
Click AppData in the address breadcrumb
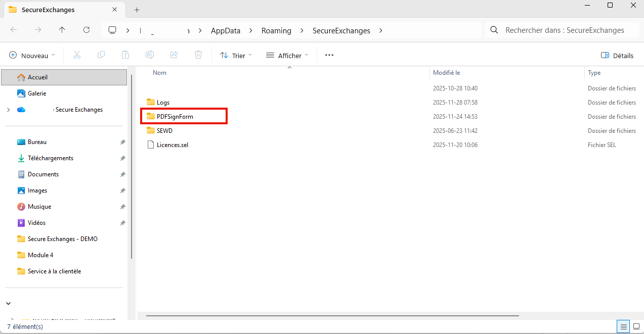coord(226,30)
